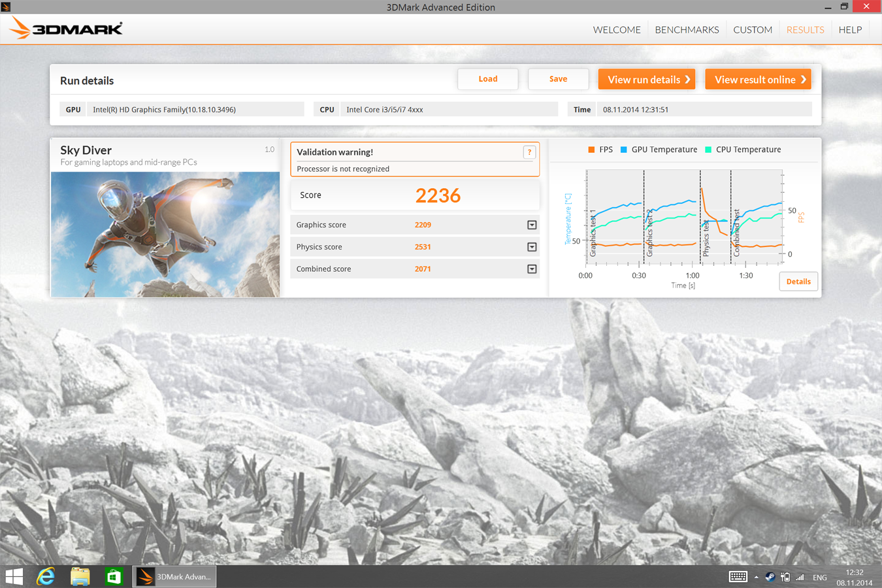This screenshot has height=588, width=882.
Task: Expand the Combined score details
Action: (532, 269)
